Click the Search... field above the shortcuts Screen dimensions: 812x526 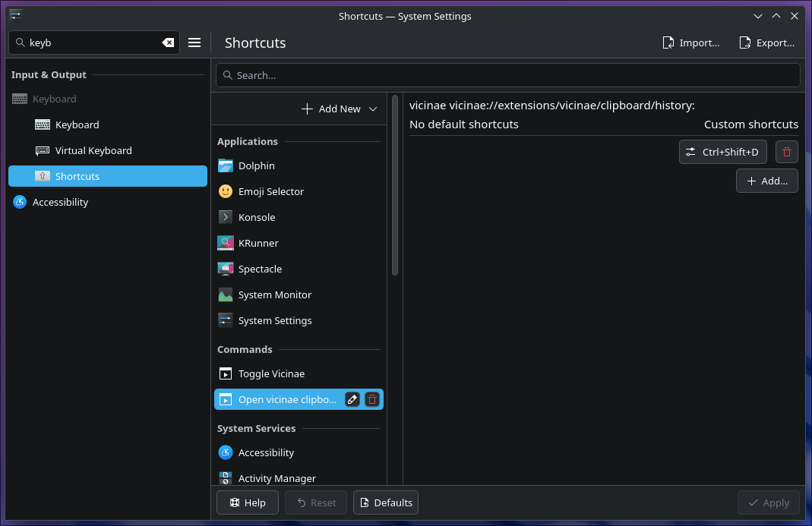click(x=507, y=74)
